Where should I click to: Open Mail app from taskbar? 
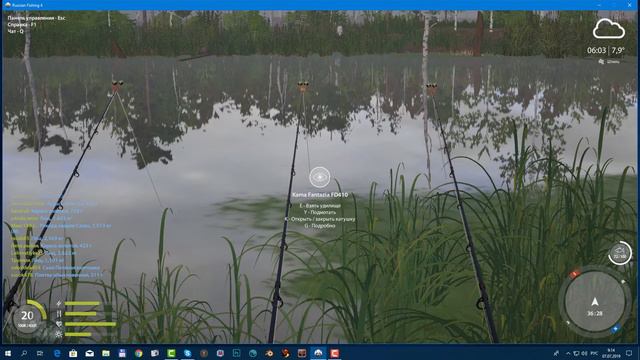pyautogui.click(x=89, y=353)
